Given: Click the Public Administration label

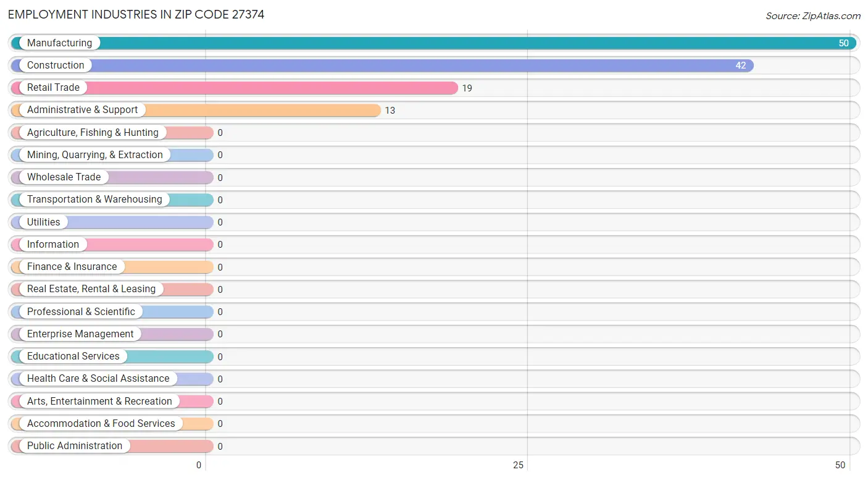Looking at the screenshot, I should [x=75, y=445].
